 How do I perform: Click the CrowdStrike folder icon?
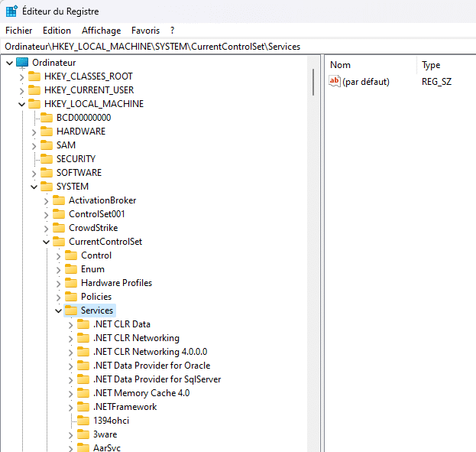click(59, 228)
